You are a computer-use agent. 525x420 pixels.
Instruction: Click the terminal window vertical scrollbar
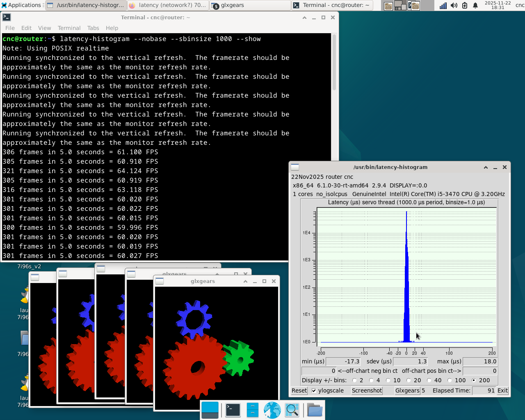(334, 62)
